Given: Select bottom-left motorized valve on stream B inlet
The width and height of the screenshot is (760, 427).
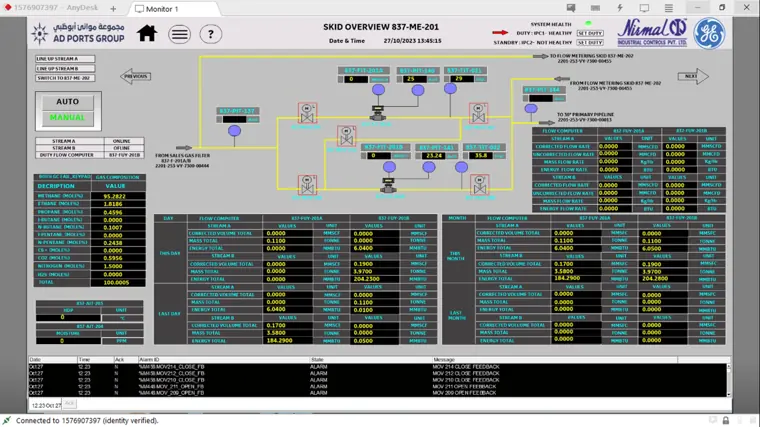Looking at the screenshot, I should (307, 185).
